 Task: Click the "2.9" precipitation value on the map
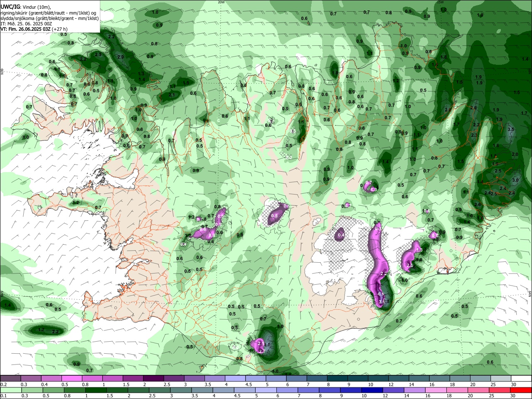pyautogui.click(x=121, y=57)
